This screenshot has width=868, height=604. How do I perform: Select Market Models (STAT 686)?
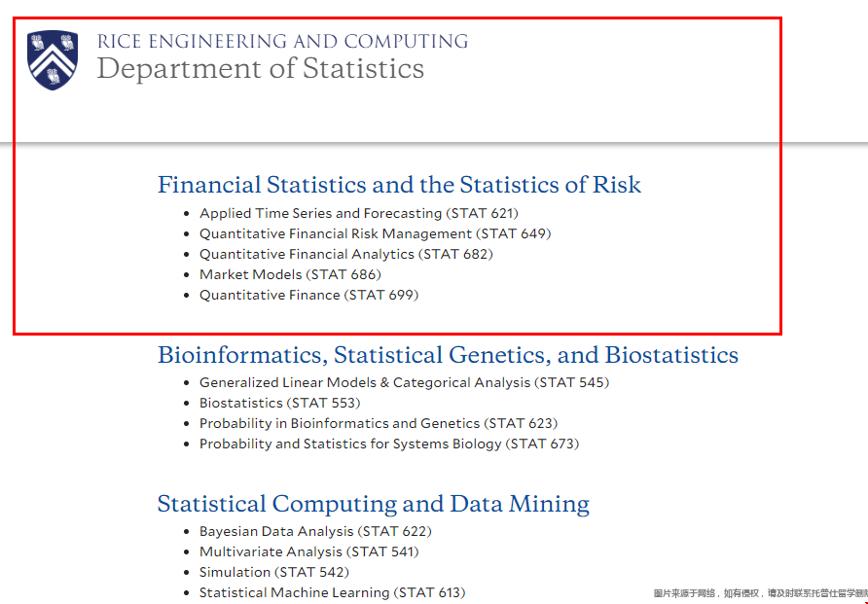click(290, 275)
